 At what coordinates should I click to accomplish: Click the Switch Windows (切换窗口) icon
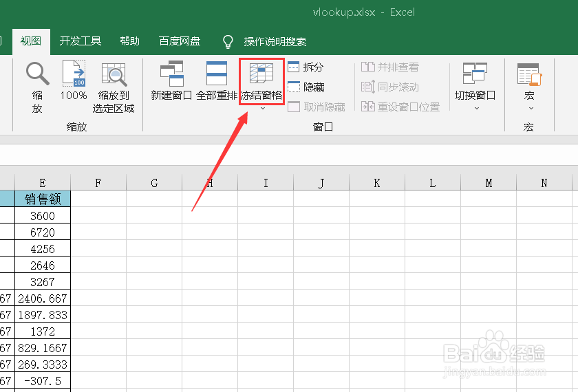pos(475,74)
